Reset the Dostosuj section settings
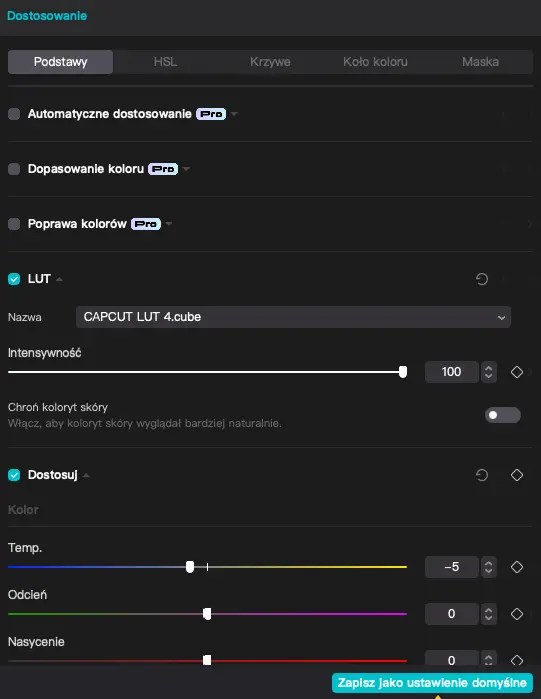 click(x=482, y=475)
